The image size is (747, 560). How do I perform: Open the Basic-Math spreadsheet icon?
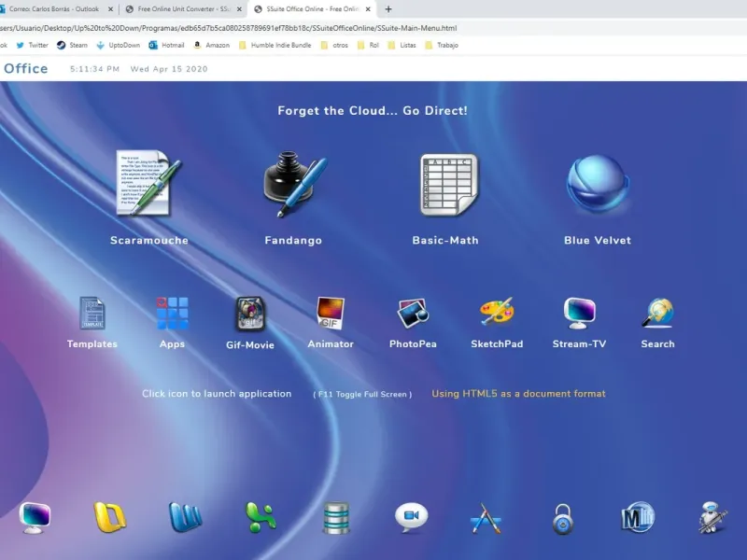tap(449, 184)
